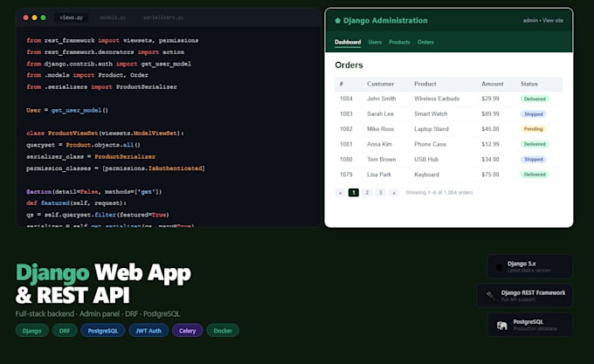594x364 pixels.
Task: Click customer Lisa Park
Action: 379,175
